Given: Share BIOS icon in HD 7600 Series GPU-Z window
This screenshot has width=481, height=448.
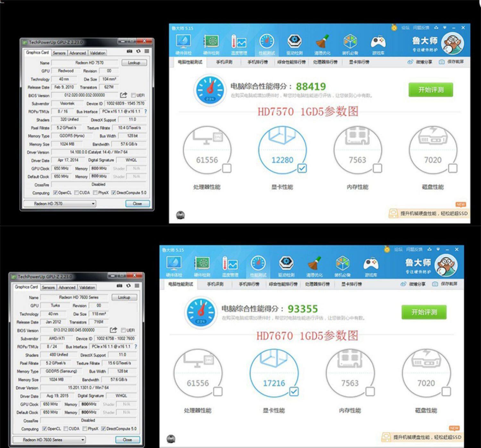Looking at the screenshot, I should (x=113, y=330).
